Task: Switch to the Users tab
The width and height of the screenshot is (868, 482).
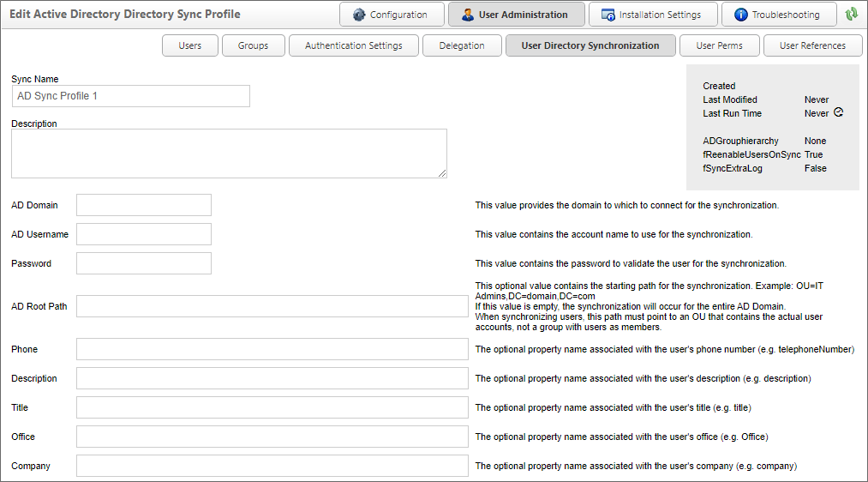Action: click(x=189, y=45)
